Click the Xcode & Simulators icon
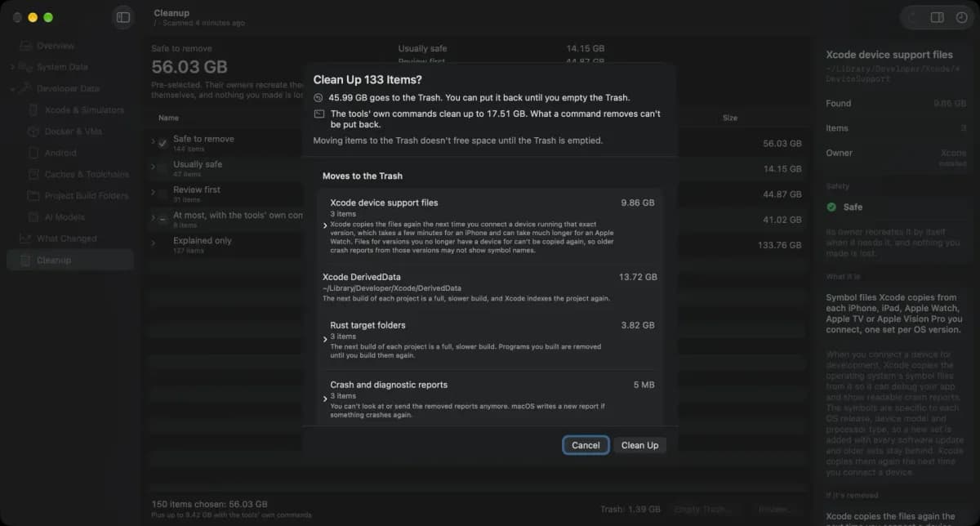 coord(33,109)
